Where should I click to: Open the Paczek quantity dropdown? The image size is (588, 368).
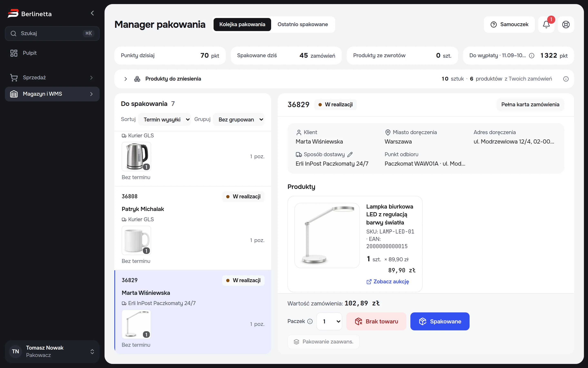(x=329, y=321)
